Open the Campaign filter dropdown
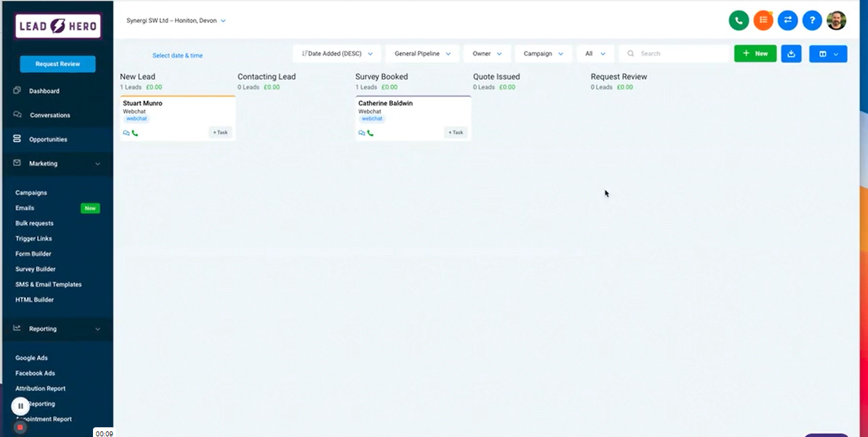 pos(543,53)
